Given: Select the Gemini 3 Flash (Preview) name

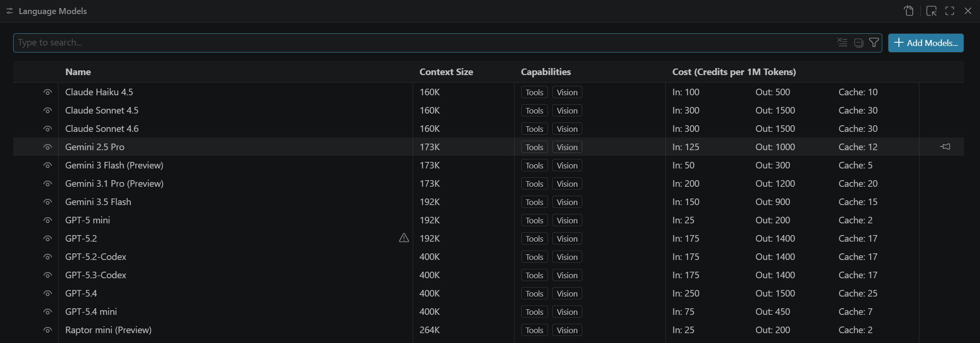Looking at the screenshot, I should (114, 165).
